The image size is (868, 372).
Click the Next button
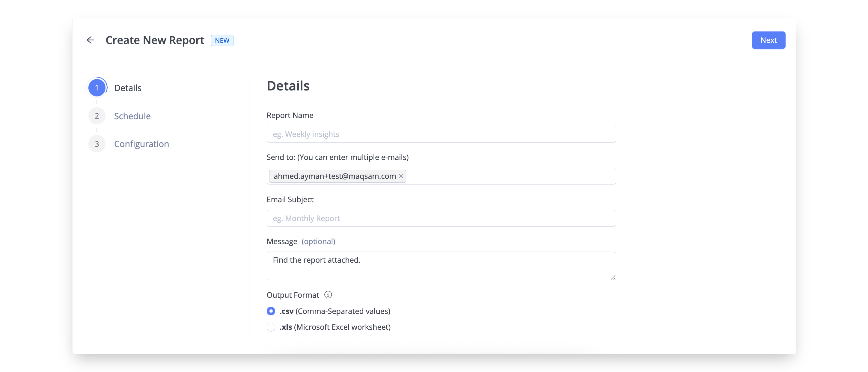[x=768, y=40]
